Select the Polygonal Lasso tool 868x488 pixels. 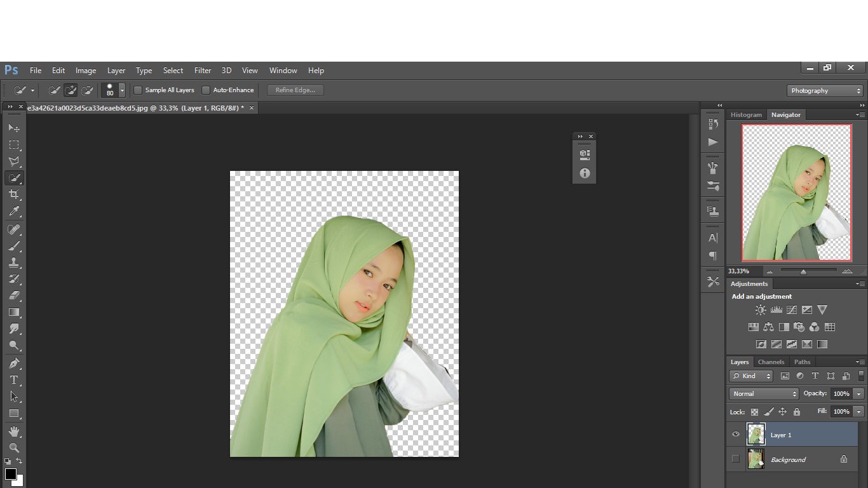click(14, 161)
